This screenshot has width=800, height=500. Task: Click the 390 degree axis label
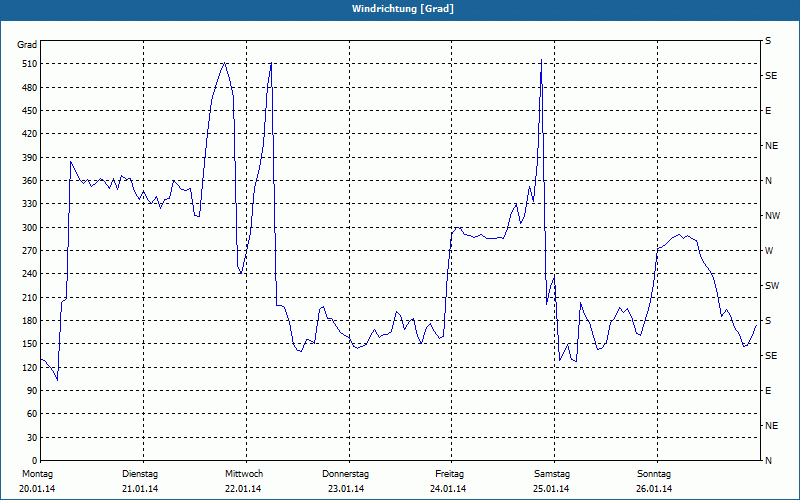pos(30,157)
